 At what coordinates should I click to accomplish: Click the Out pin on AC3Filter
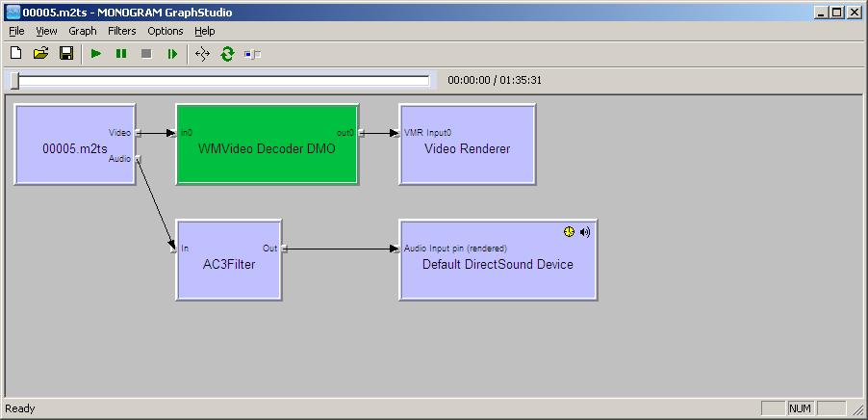pos(284,249)
